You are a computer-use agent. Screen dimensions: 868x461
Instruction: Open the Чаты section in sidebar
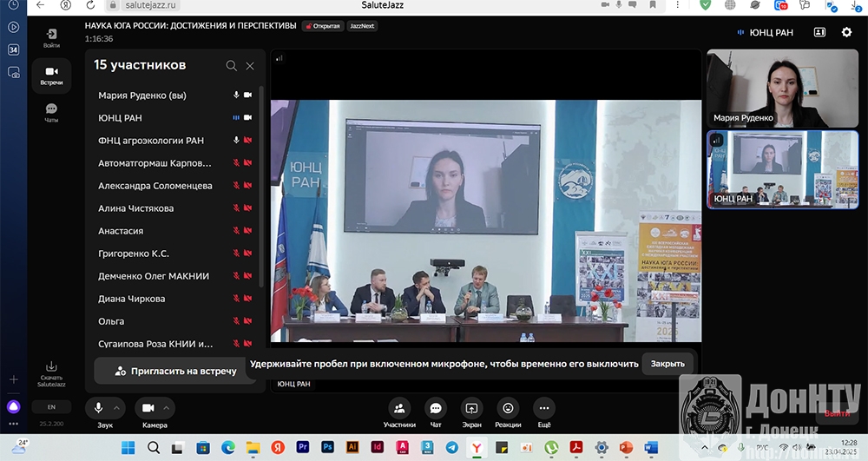(51, 113)
